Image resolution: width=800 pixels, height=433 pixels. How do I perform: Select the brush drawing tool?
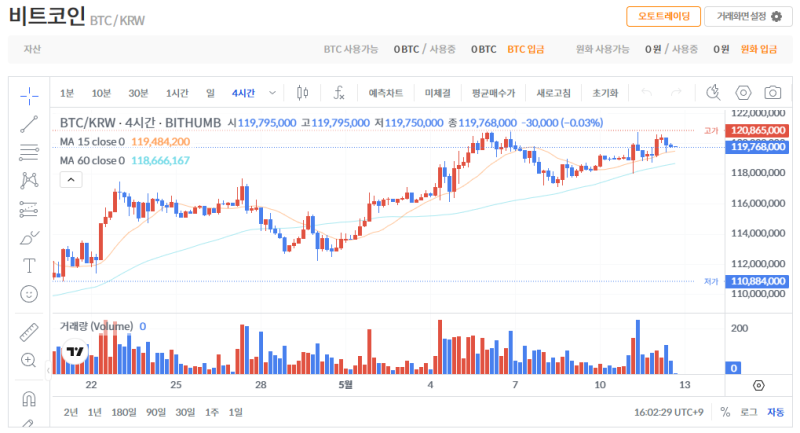[29, 238]
